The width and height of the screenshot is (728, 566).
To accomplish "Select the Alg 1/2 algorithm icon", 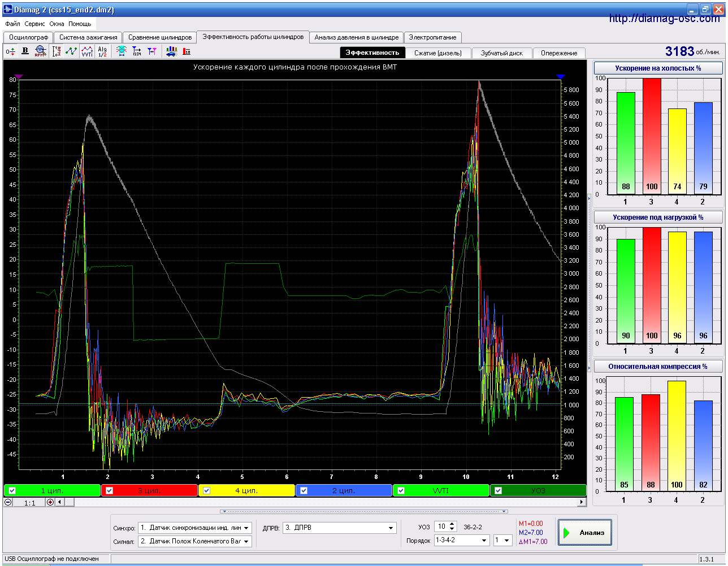I will (x=102, y=51).
